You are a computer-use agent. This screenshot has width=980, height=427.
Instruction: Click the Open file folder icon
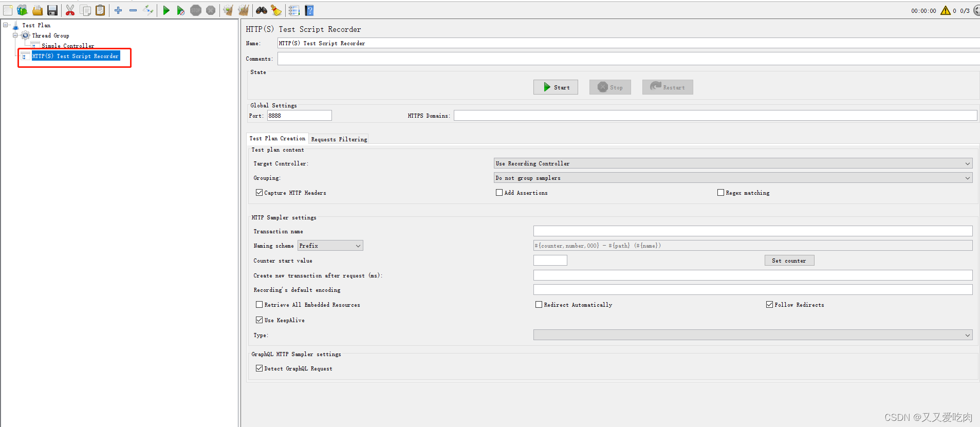coord(38,10)
